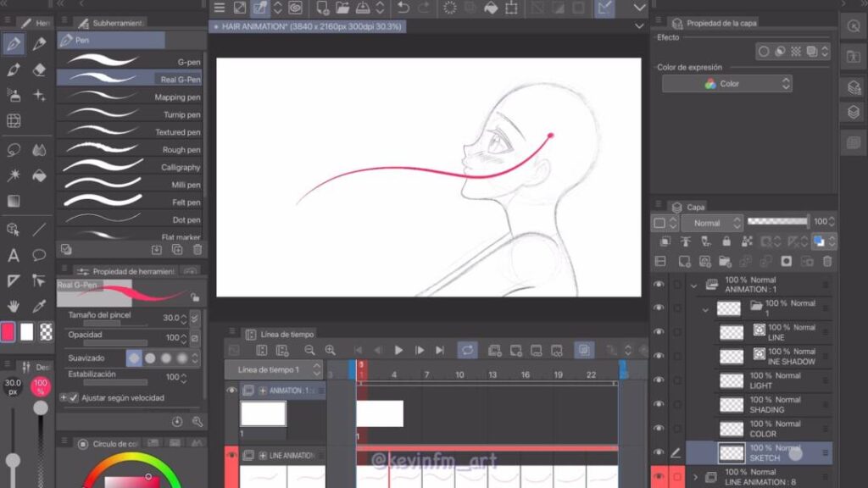868x488 pixels.
Task: Open the HAIR ANIMATION canvas tab
Action: [x=307, y=26]
